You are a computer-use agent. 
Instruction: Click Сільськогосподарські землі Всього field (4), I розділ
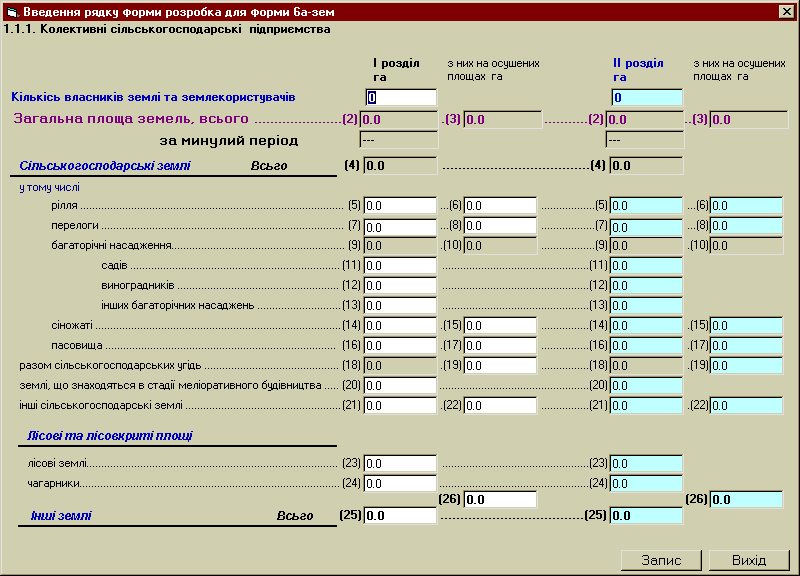tap(400, 166)
